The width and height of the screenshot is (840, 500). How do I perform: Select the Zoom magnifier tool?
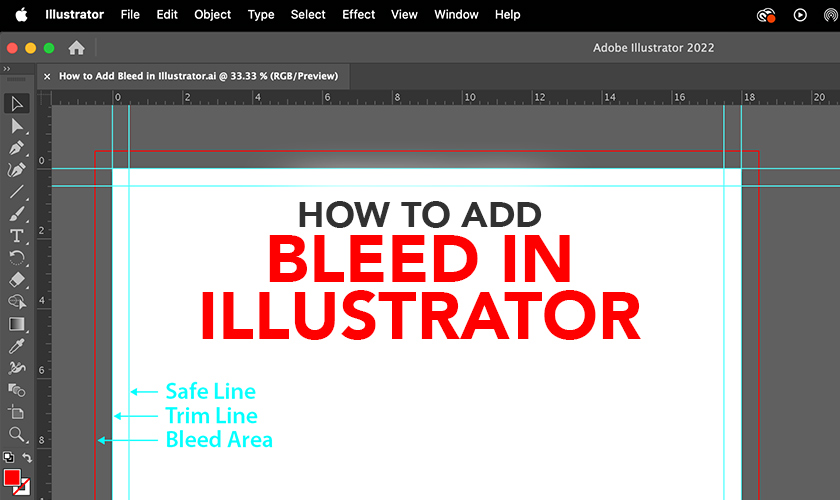pyautogui.click(x=17, y=434)
